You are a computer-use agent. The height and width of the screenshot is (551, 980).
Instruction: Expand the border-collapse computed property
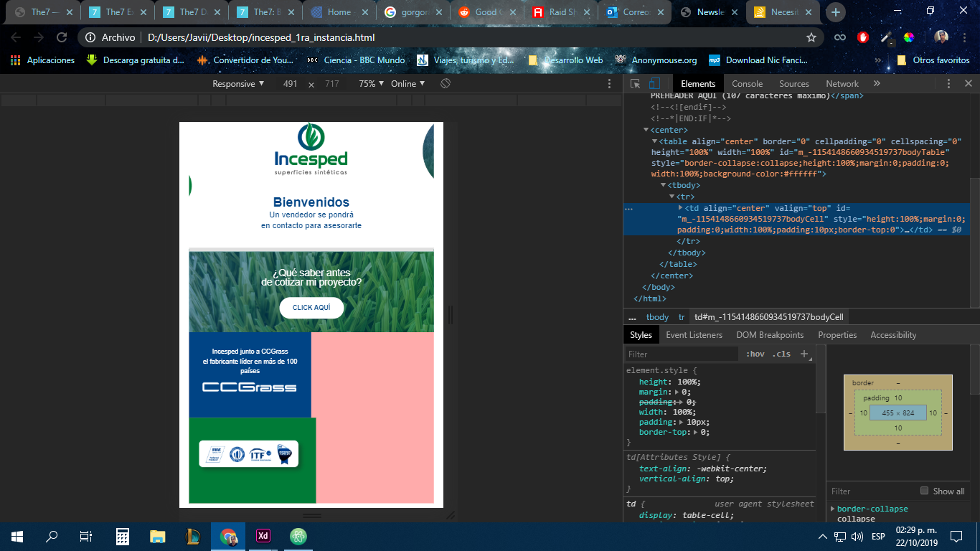[x=833, y=509]
